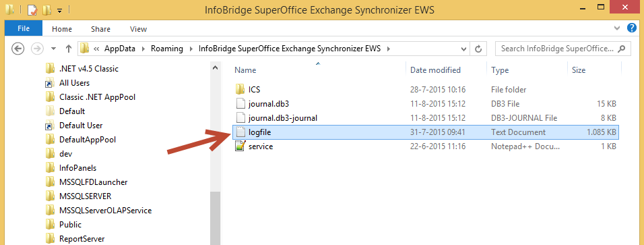Image resolution: width=644 pixels, height=245 pixels.
Task: Switch to the Share ribbon tab
Action: [x=100, y=29]
